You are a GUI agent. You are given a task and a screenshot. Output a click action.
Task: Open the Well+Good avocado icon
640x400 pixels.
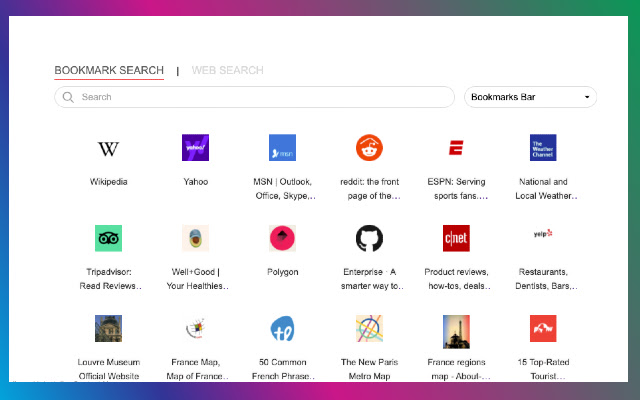[196, 238]
